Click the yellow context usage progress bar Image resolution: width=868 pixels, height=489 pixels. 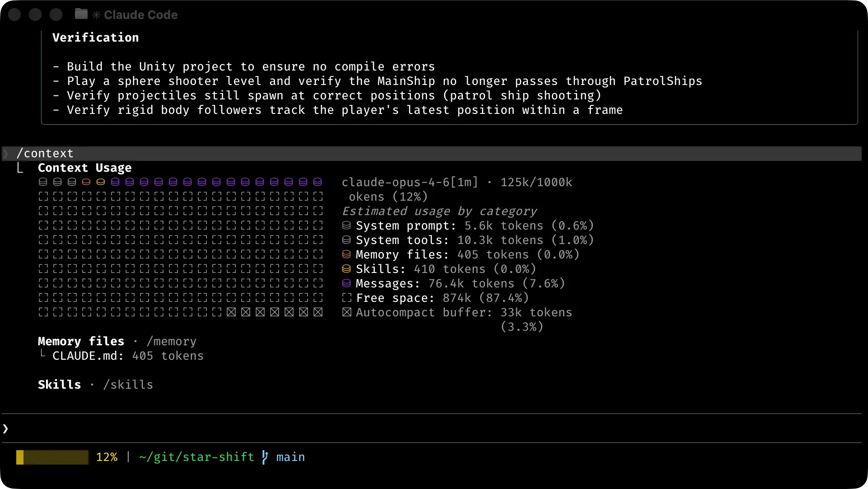(52, 457)
